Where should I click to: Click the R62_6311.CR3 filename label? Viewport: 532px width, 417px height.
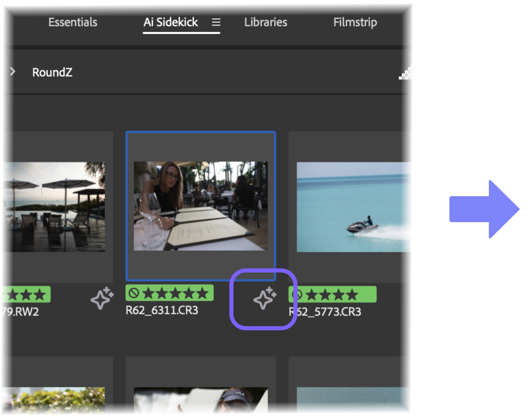162,310
